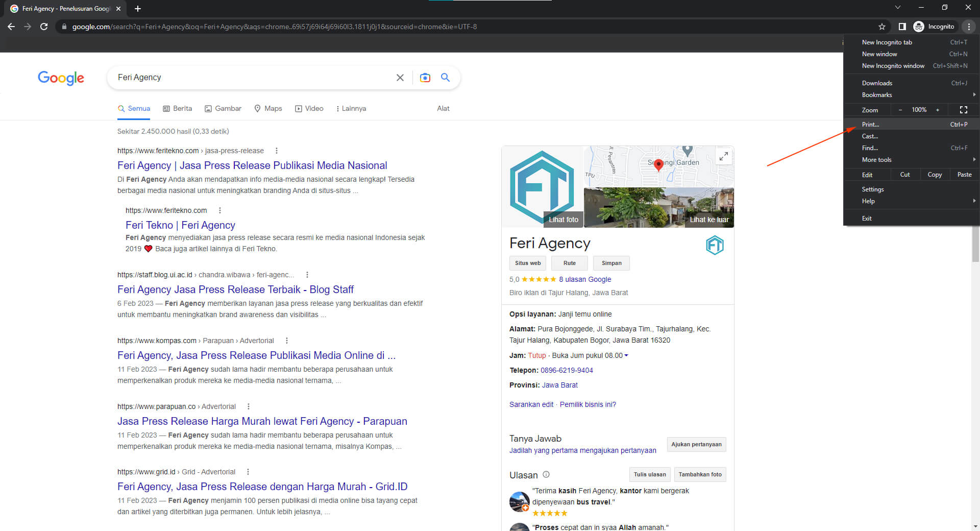Click the Ulasan info icon

coord(546,474)
